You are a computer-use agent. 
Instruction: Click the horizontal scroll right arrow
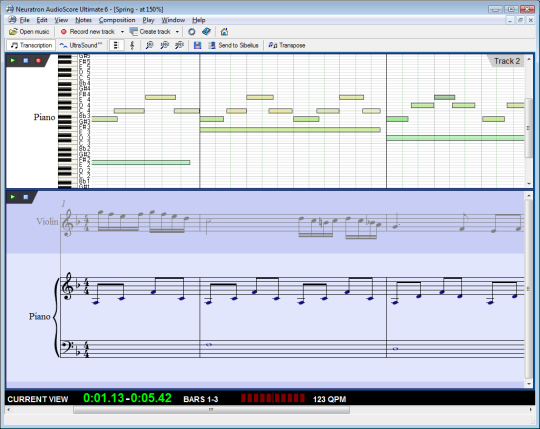(x=531, y=410)
